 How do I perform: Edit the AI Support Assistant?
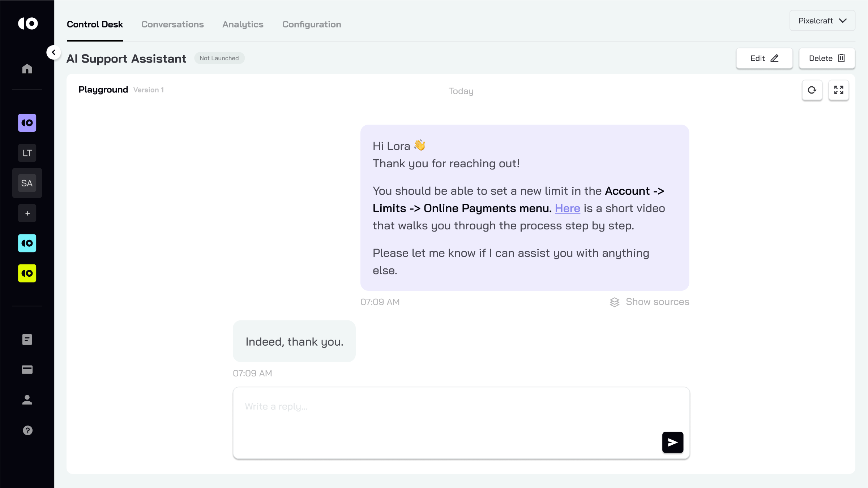(764, 58)
